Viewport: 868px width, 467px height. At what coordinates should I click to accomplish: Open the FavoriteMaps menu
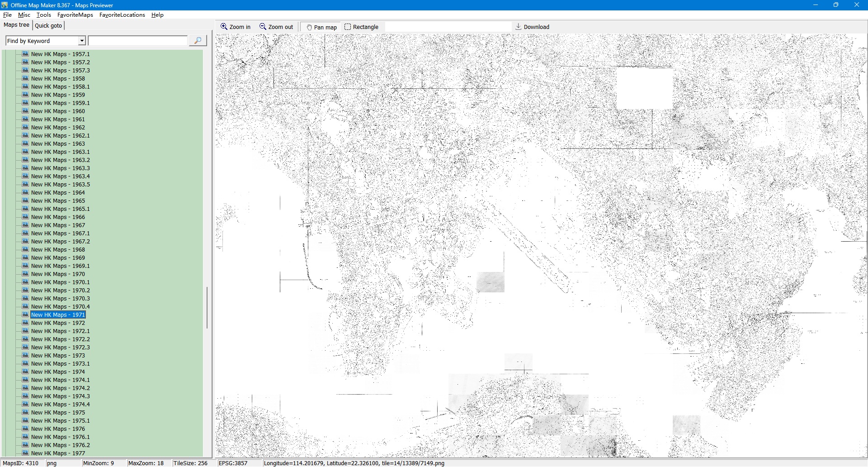tap(75, 15)
